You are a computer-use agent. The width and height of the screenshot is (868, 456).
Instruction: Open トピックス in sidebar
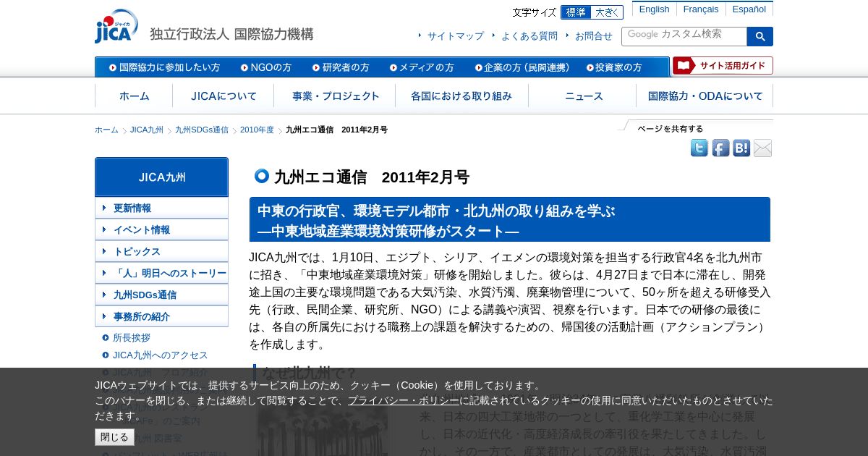pyautogui.click(x=161, y=251)
